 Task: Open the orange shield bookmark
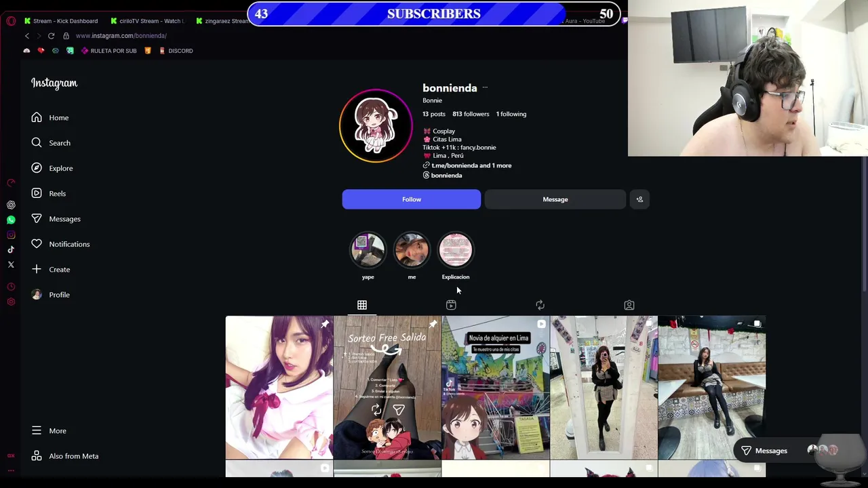pyautogui.click(x=148, y=51)
